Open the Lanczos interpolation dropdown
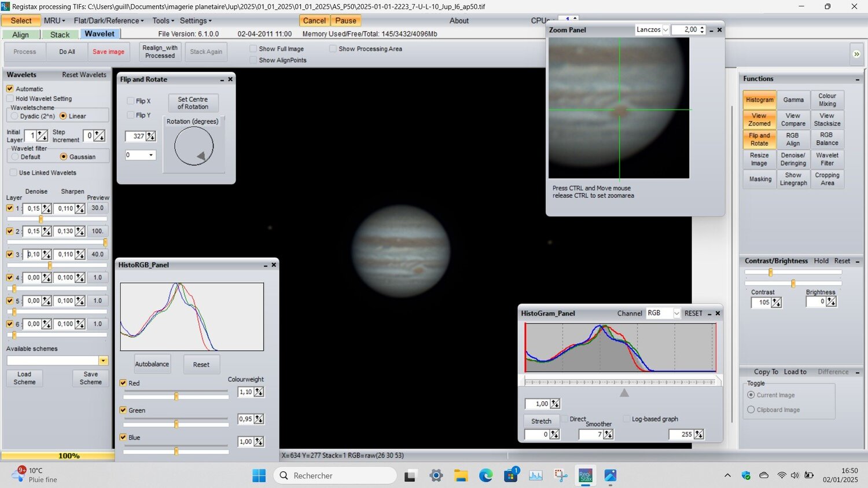Viewport: 868px width, 488px height. coord(665,30)
